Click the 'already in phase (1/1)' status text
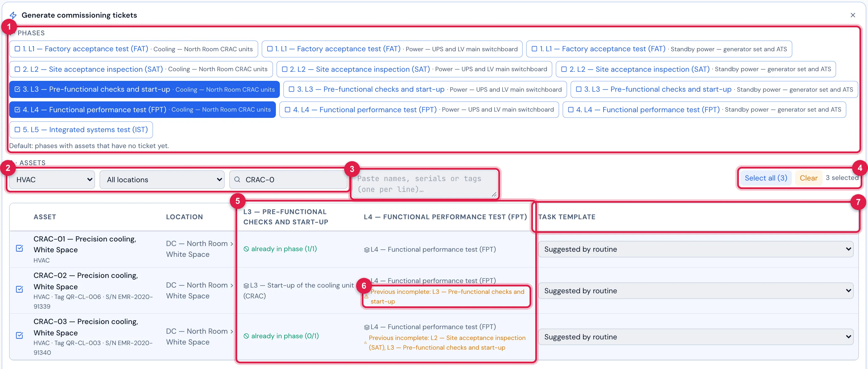 (284, 249)
